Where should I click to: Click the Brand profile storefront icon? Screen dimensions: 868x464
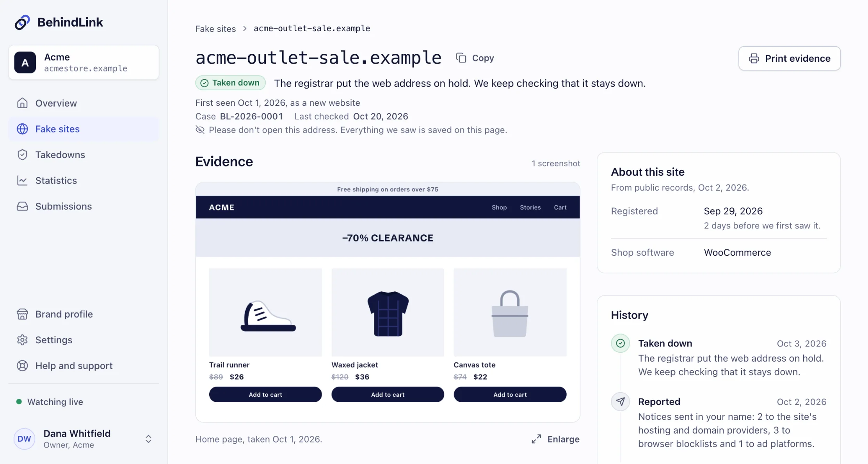click(x=22, y=314)
